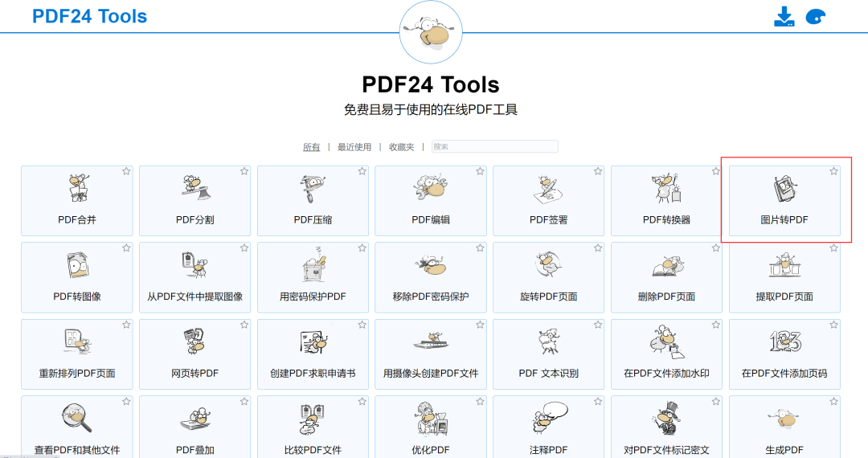Click the 用密码保护PDF label
The width and height of the screenshot is (868, 458).
(313, 297)
